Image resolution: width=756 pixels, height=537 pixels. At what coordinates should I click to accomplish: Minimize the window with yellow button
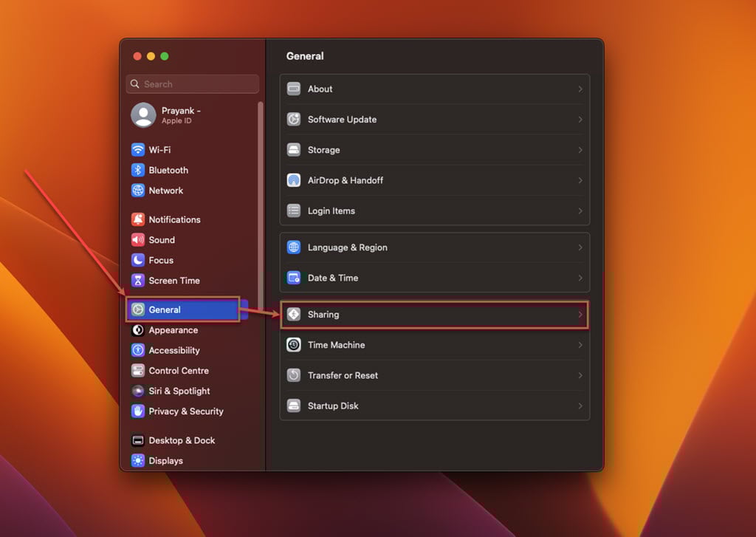click(x=151, y=56)
